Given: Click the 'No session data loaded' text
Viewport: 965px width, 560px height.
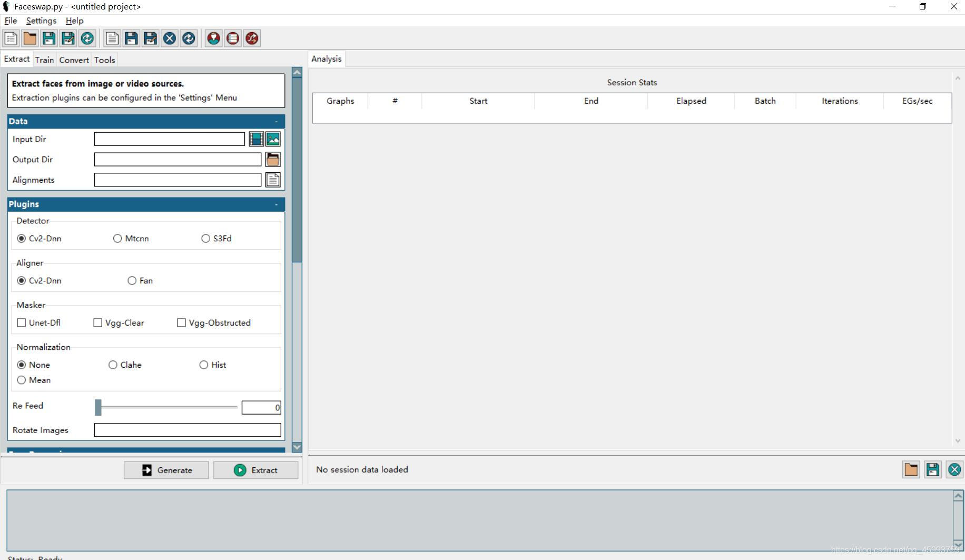Looking at the screenshot, I should (x=362, y=470).
